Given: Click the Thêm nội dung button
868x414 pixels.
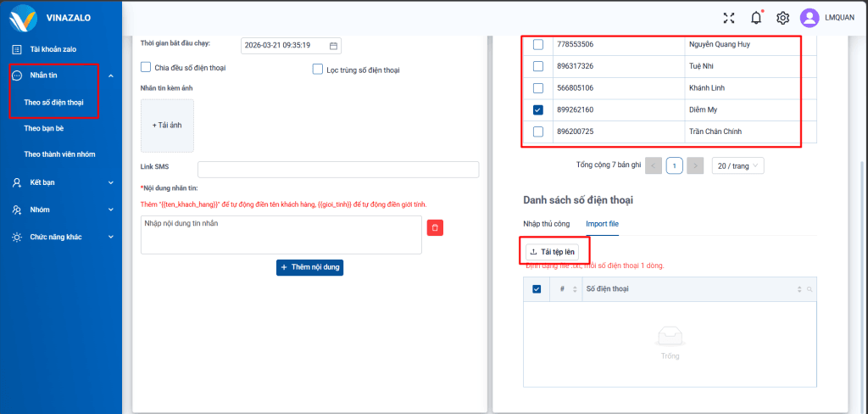Looking at the screenshot, I should pos(309,267).
